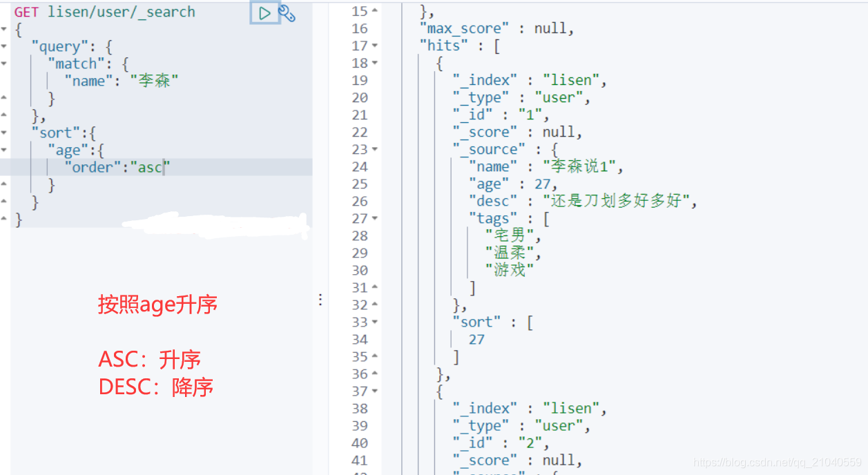
Task: Click the green Send request play button
Action: (264, 12)
